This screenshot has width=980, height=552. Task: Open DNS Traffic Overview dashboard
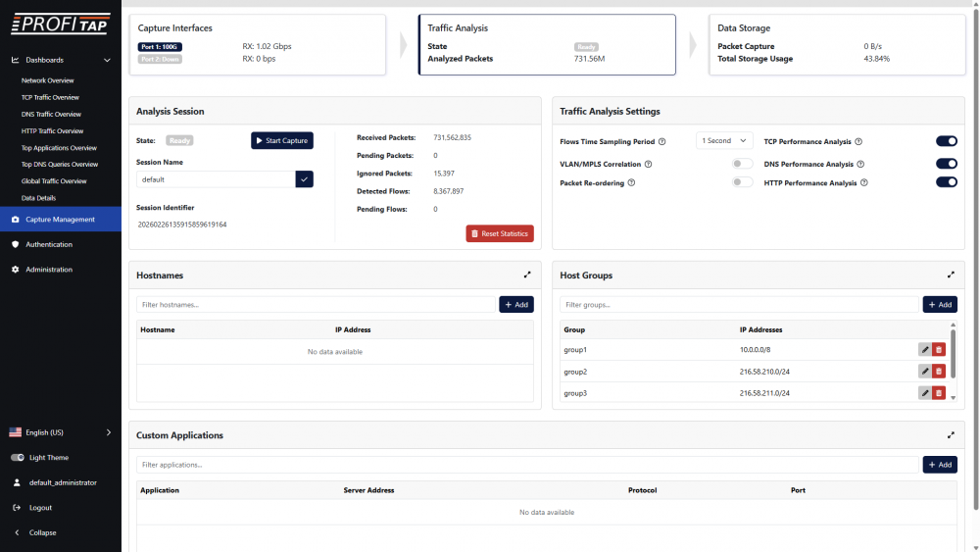(51, 115)
